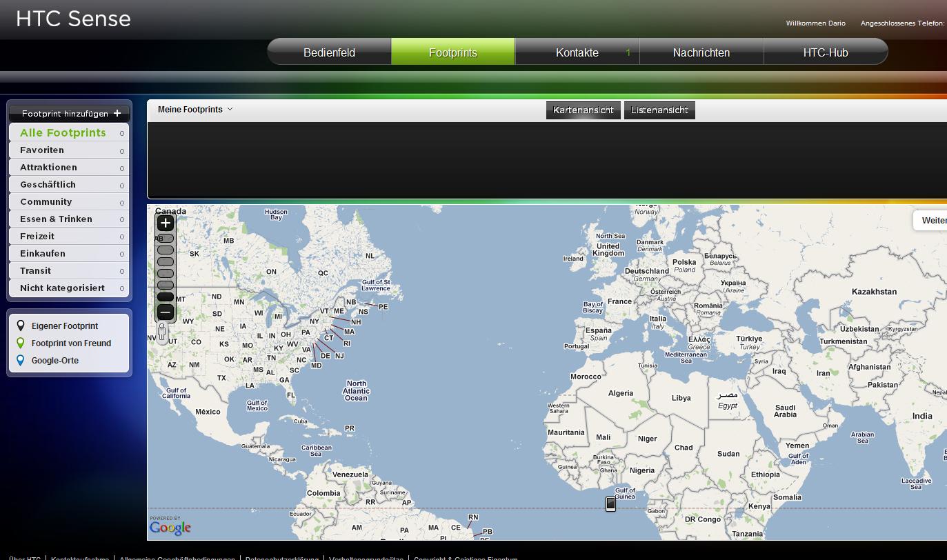Select the Essen & Trinken category
The image size is (947, 560).
point(69,219)
